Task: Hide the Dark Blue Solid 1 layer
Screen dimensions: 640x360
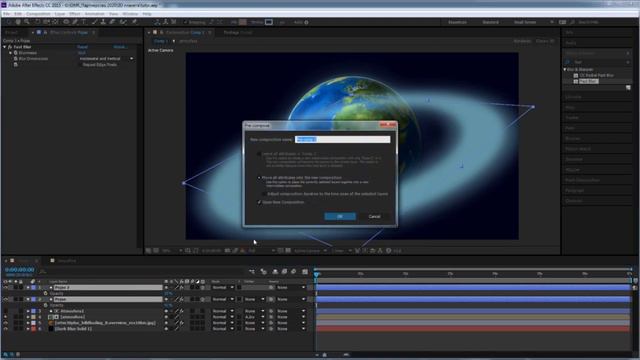Action: point(6,329)
